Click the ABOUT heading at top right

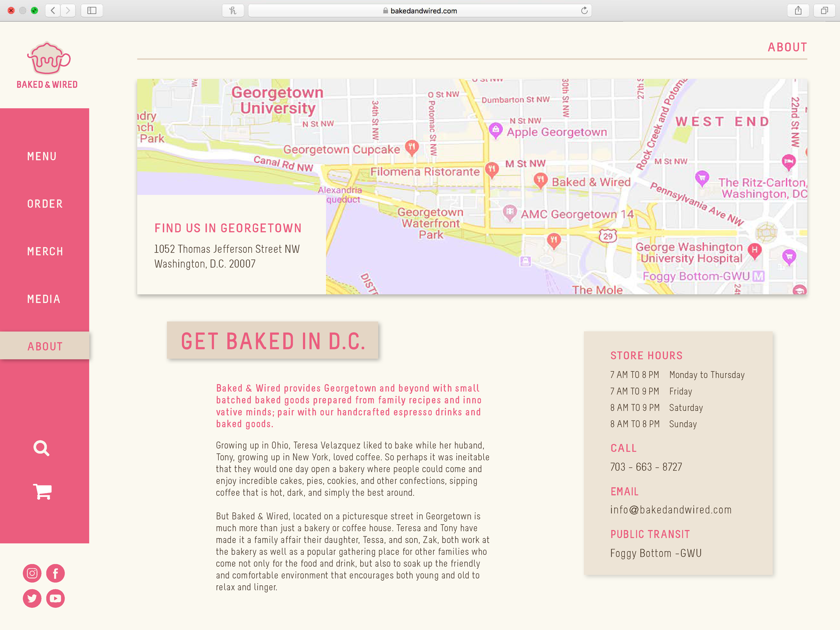[787, 47]
